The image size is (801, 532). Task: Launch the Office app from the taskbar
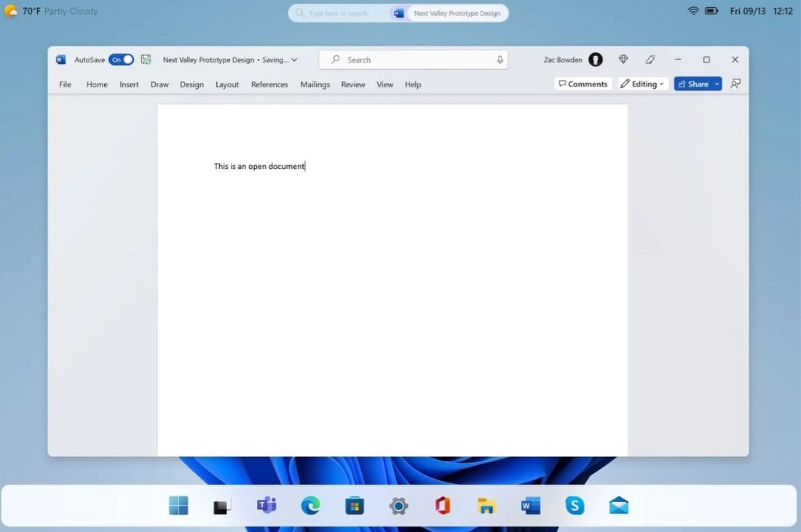pyautogui.click(x=442, y=505)
